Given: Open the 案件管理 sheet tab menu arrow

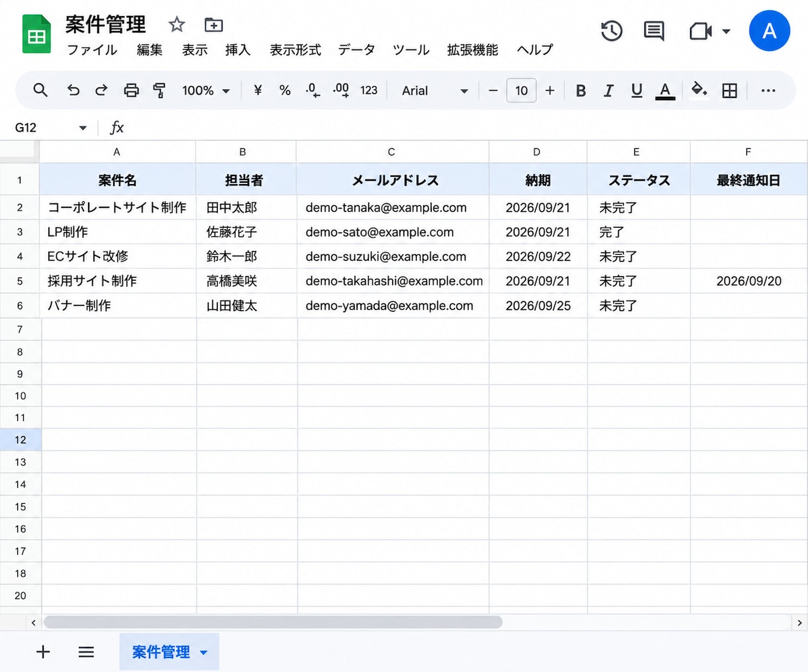Looking at the screenshot, I should click(x=204, y=652).
